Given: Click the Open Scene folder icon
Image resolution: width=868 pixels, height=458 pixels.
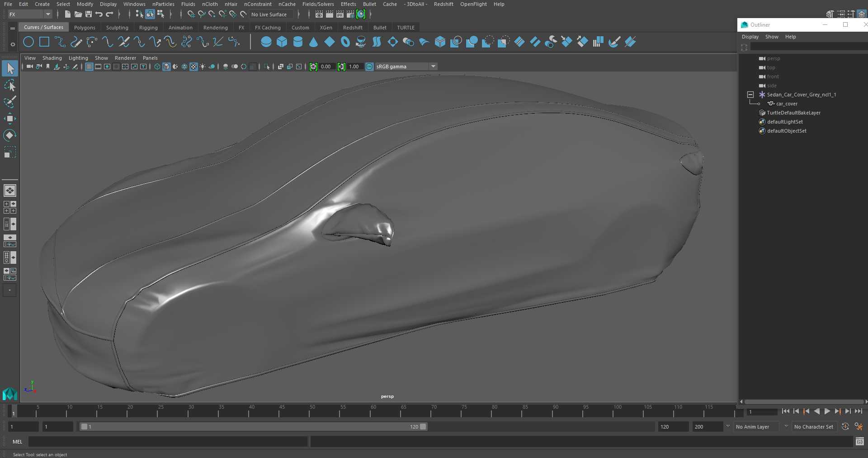Looking at the screenshot, I should point(78,14).
